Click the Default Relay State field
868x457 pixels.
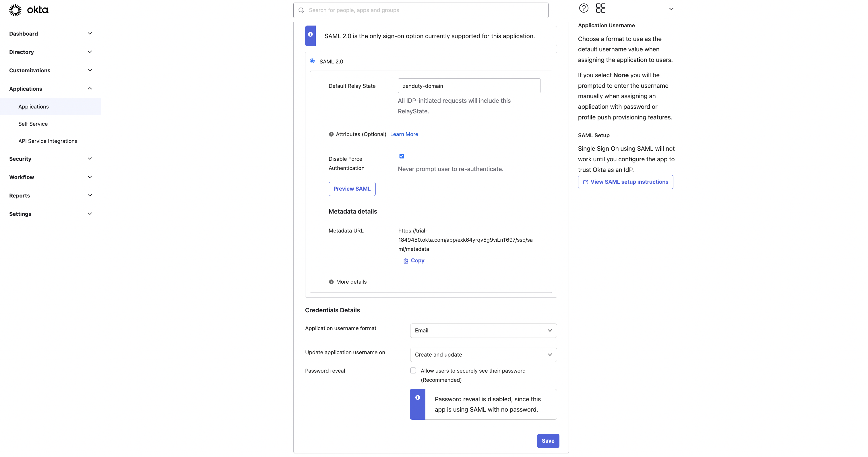click(x=469, y=86)
